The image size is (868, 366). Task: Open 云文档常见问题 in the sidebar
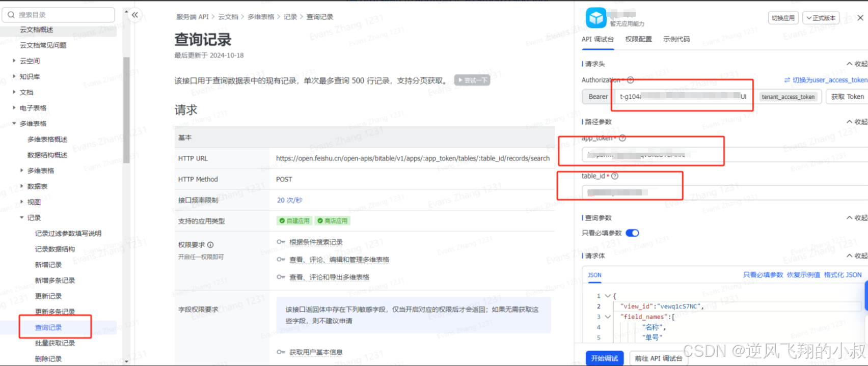(x=43, y=45)
